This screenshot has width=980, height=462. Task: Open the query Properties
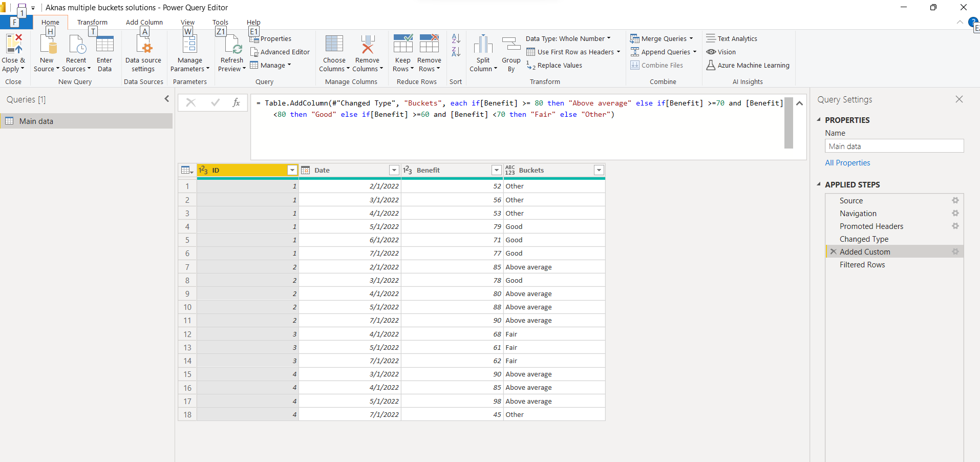tap(270, 38)
